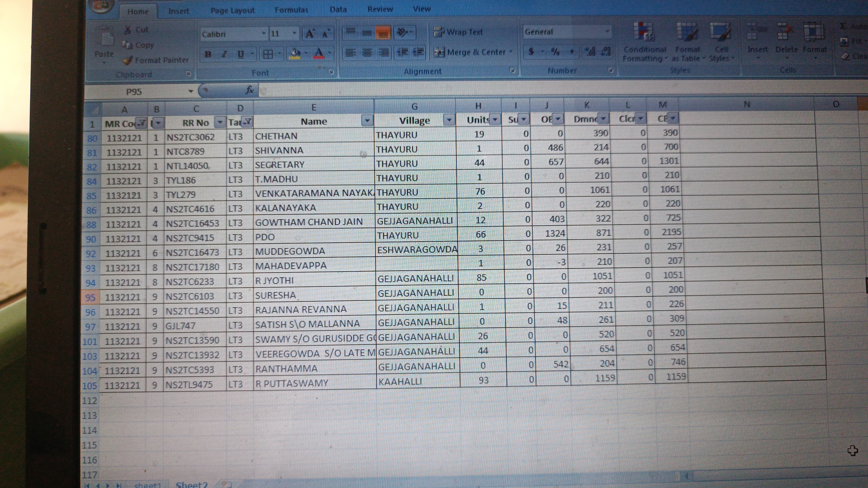The width and height of the screenshot is (868, 488).
Task: Click Insert Function fx icon
Action: point(250,90)
